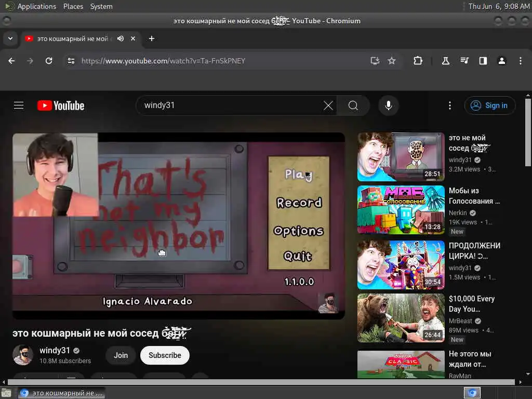This screenshot has height=399, width=532.
Task: Click the clock in top panel
Action: tap(498, 6)
